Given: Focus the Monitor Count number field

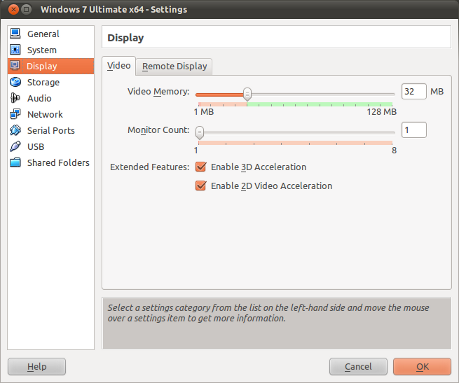Looking at the screenshot, I should (414, 130).
